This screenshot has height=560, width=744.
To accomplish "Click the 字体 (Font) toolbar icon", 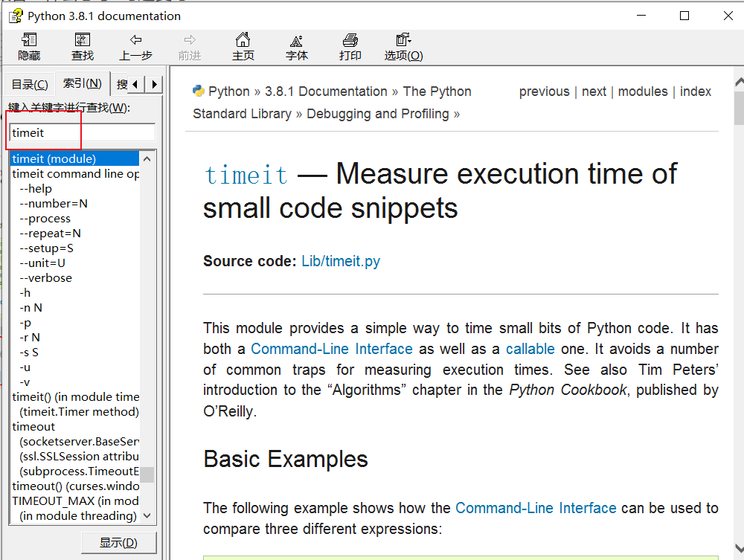I will [297, 47].
